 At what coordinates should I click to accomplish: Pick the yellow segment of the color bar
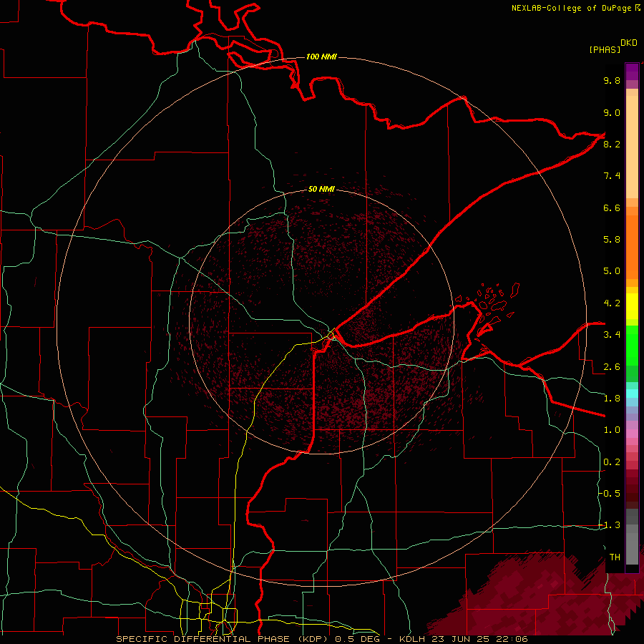click(632, 306)
